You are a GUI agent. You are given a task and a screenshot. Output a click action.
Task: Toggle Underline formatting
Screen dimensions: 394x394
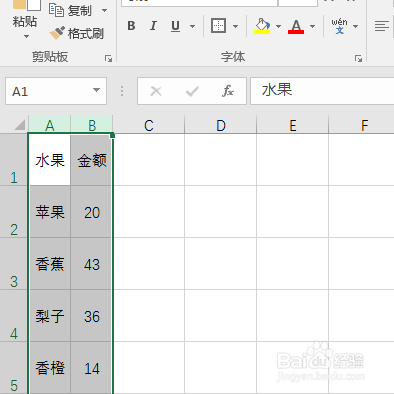click(x=175, y=26)
